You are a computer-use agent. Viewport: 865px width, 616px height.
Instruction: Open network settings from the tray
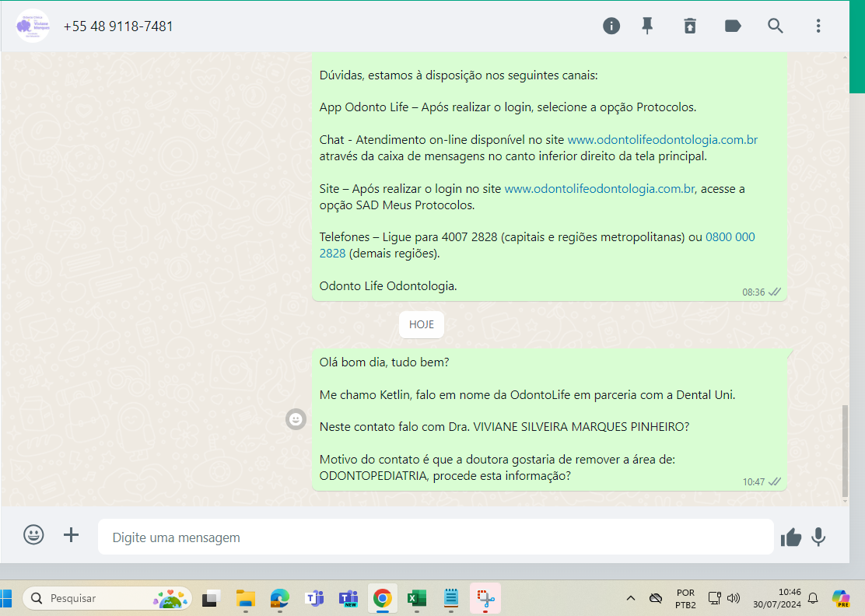(714, 598)
